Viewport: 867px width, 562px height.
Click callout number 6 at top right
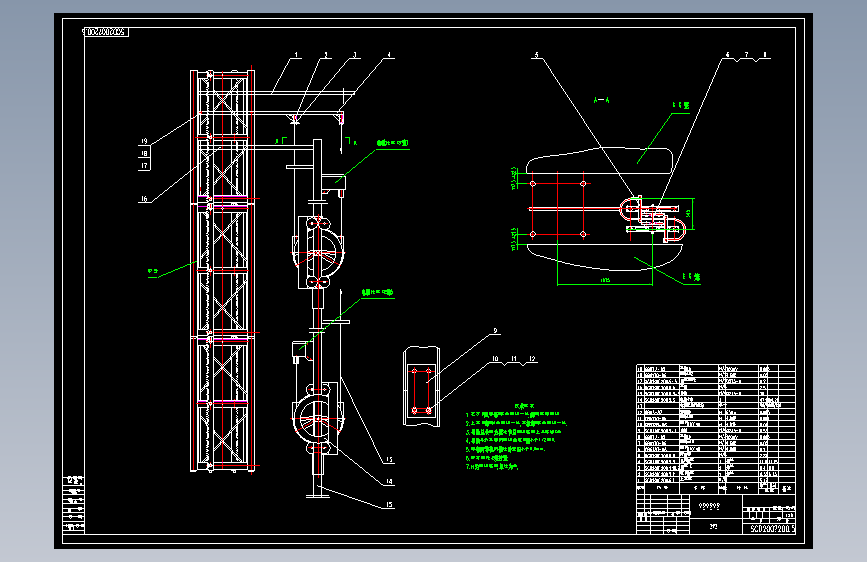(727, 55)
